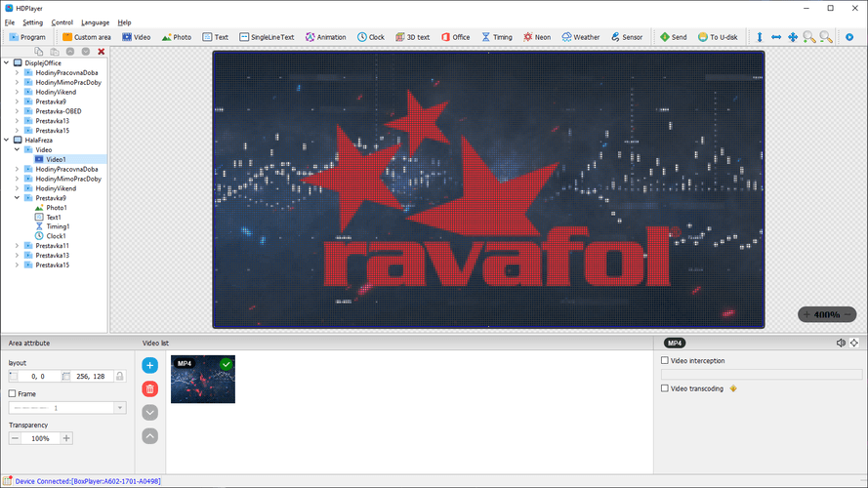Decrease transparency with minus button

pyautogui.click(x=15, y=438)
